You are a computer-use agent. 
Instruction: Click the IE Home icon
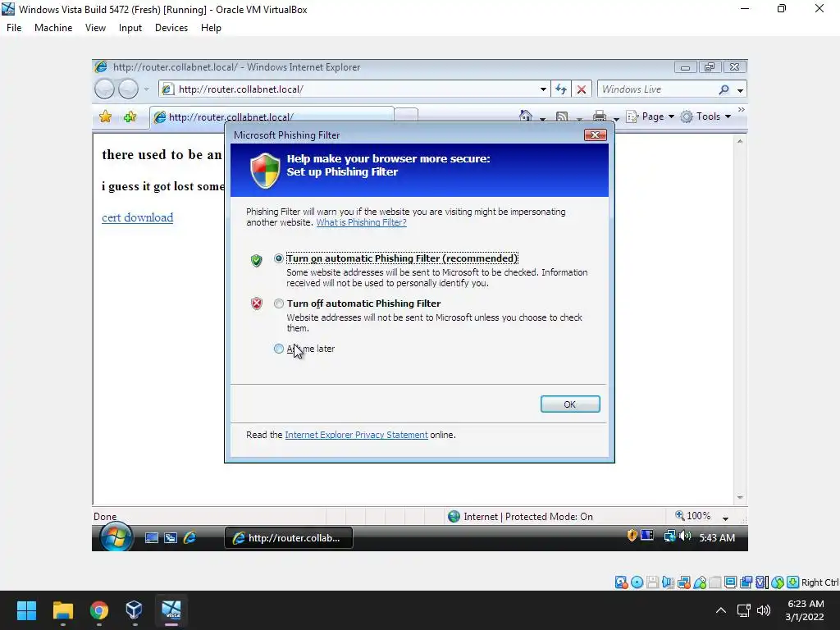526,116
